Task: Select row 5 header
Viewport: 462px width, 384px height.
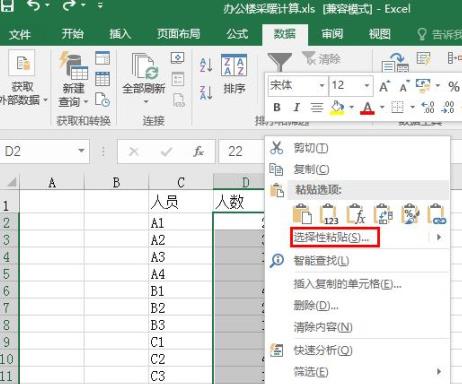Action: (x=9, y=274)
